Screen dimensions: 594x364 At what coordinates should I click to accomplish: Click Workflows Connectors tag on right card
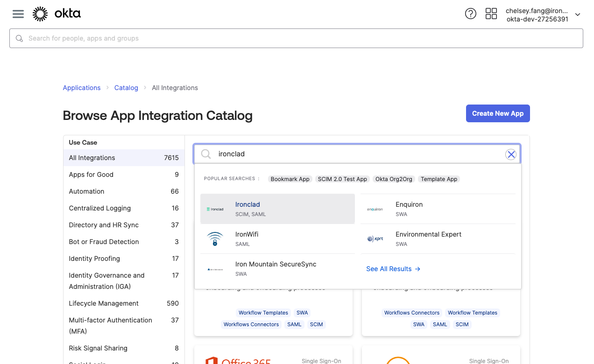click(x=412, y=313)
